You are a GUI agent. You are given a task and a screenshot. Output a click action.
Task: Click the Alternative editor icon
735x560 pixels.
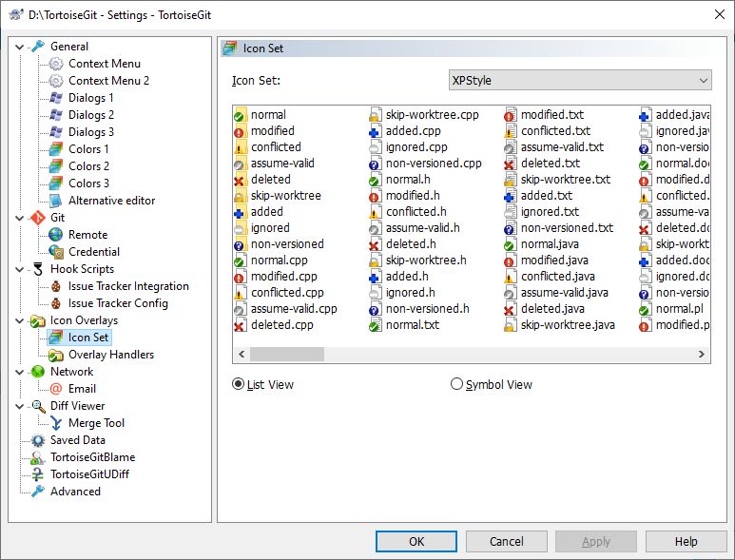[56, 201]
